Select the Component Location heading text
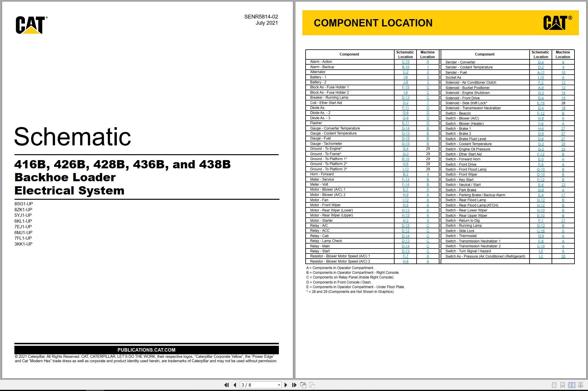The image size is (588, 391). tap(373, 23)
